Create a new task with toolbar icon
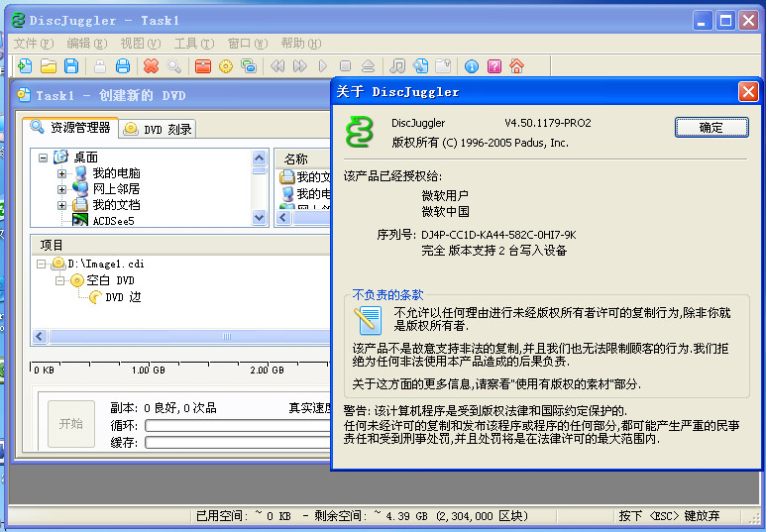This screenshot has height=532, width=766. [25, 66]
